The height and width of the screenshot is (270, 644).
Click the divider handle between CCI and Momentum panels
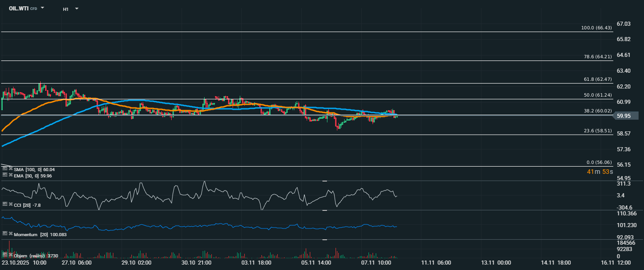[324, 210]
